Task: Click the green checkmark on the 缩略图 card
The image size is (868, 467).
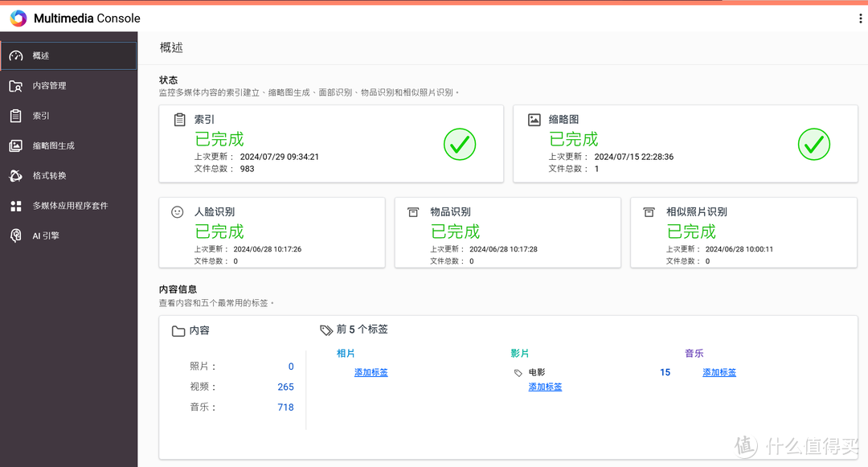Action: [x=813, y=145]
